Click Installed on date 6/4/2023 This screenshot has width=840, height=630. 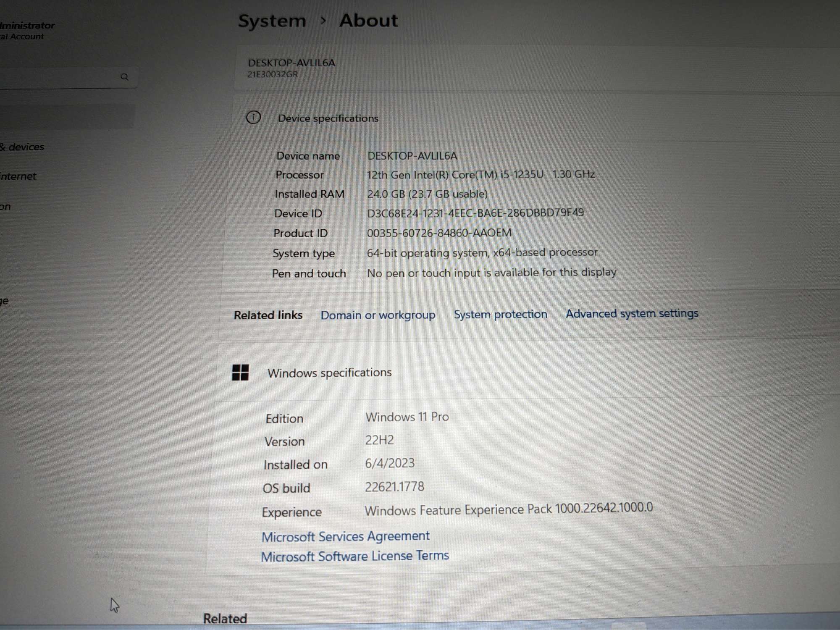[x=390, y=463]
